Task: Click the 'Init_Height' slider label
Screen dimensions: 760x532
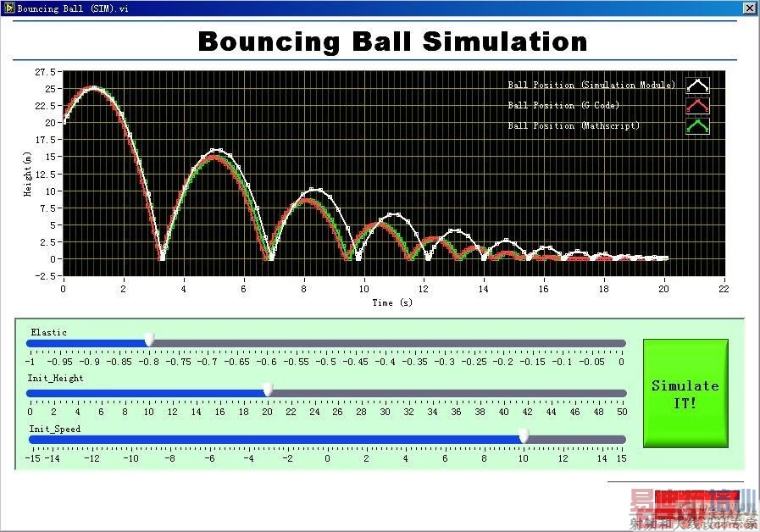Action: pyautogui.click(x=55, y=378)
